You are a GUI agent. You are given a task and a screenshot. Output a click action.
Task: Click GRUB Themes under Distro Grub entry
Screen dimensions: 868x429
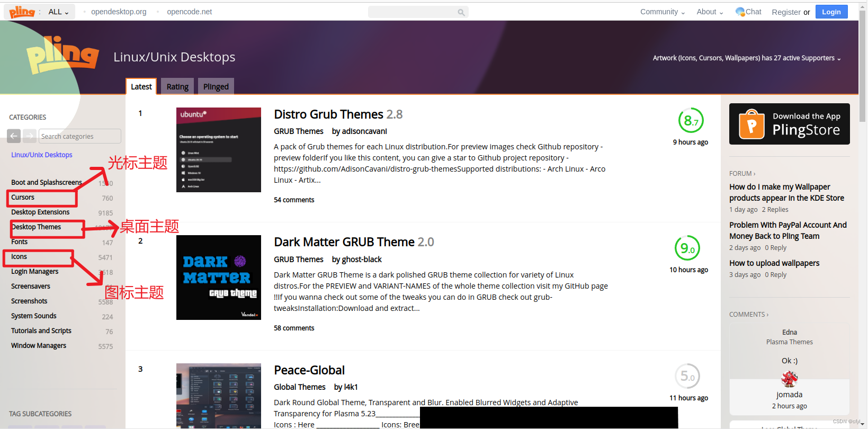point(299,131)
